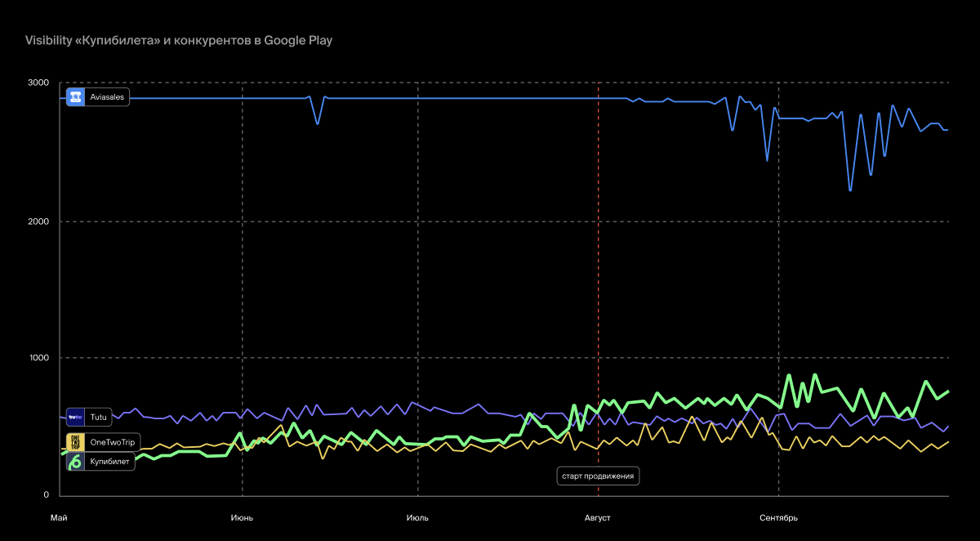
Task: Click the 1000 y-axis value
Action: [39, 358]
